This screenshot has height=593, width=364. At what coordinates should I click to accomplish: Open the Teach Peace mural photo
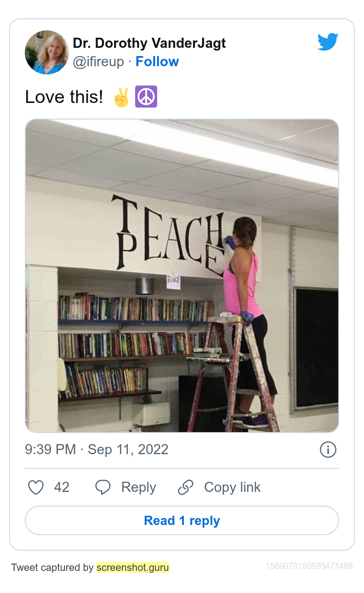pyautogui.click(x=182, y=276)
